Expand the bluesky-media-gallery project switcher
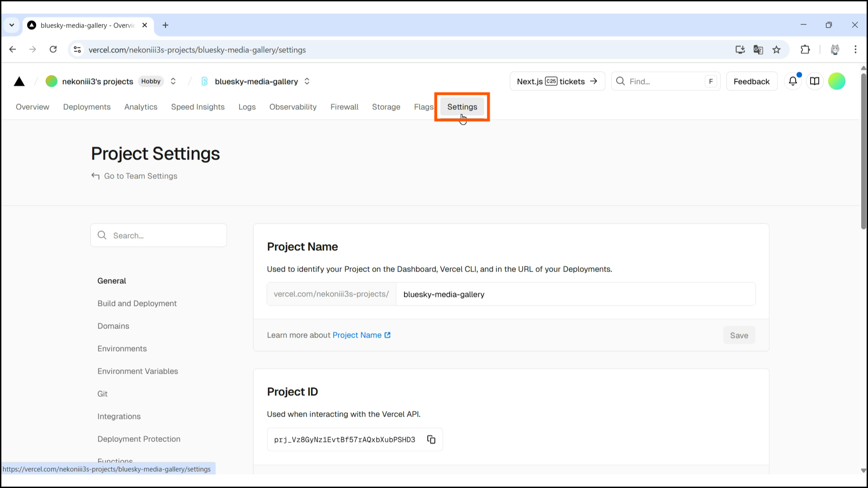Image resolution: width=868 pixels, height=488 pixels. (x=307, y=81)
